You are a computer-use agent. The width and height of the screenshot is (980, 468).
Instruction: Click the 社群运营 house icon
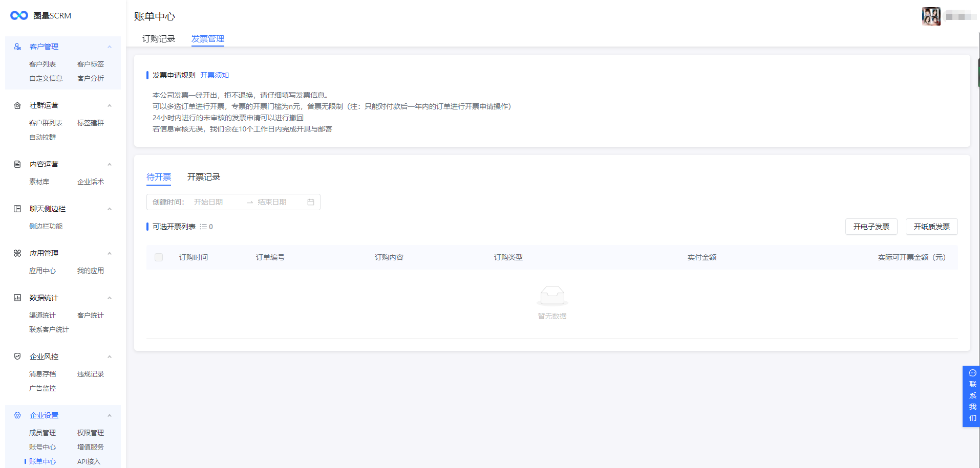[17, 105]
